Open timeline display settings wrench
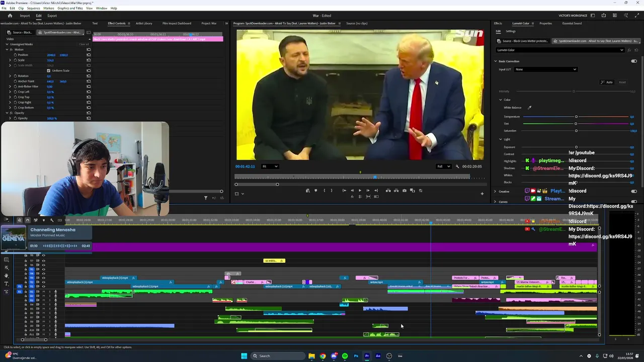This screenshot has height=362, width=644. (x=51, y=220)
